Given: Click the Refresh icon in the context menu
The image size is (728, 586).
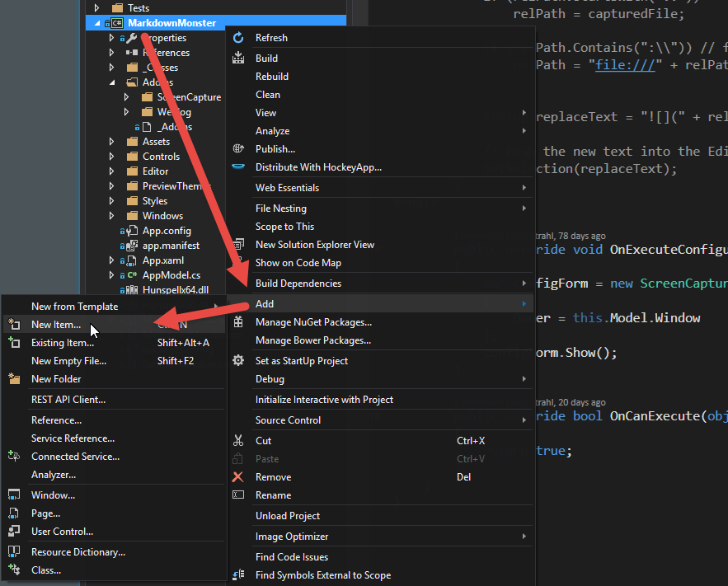Looking at the screenshot, I should 239,37.
